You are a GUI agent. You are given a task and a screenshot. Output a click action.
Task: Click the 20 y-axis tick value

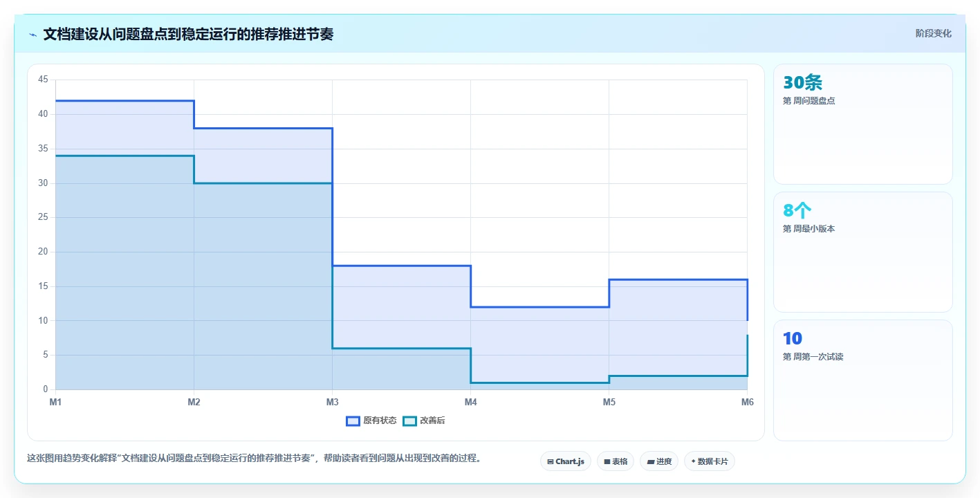pyautogui.click(x=43, y=252)
